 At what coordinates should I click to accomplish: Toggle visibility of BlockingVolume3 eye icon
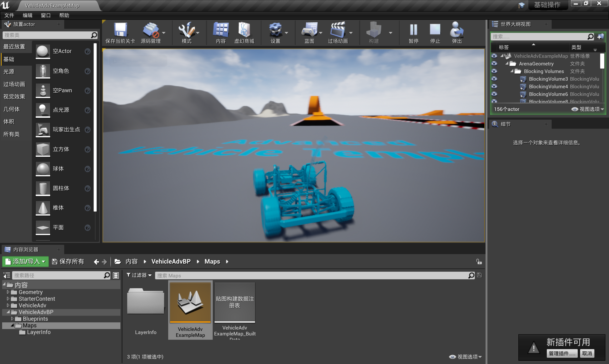[494, 79]
